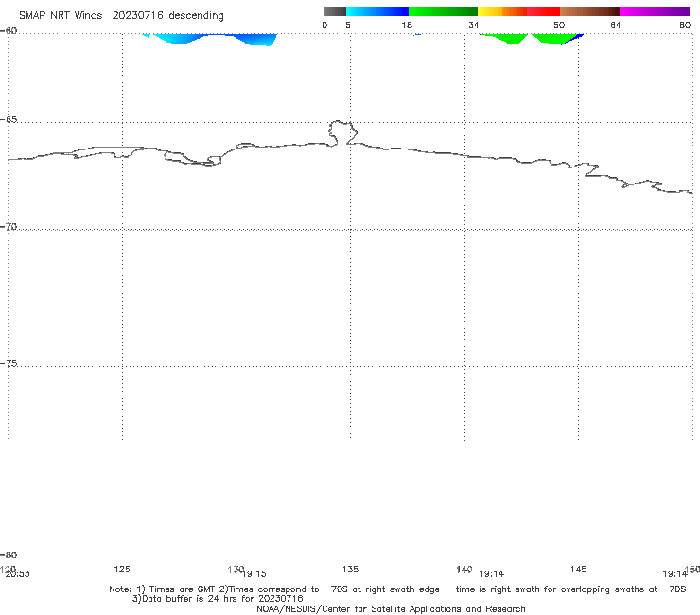Click the rounded peninsula on the coastline near 135
Image resolution: width=700 pixels, height=615 pixels.
click(342, 132)
